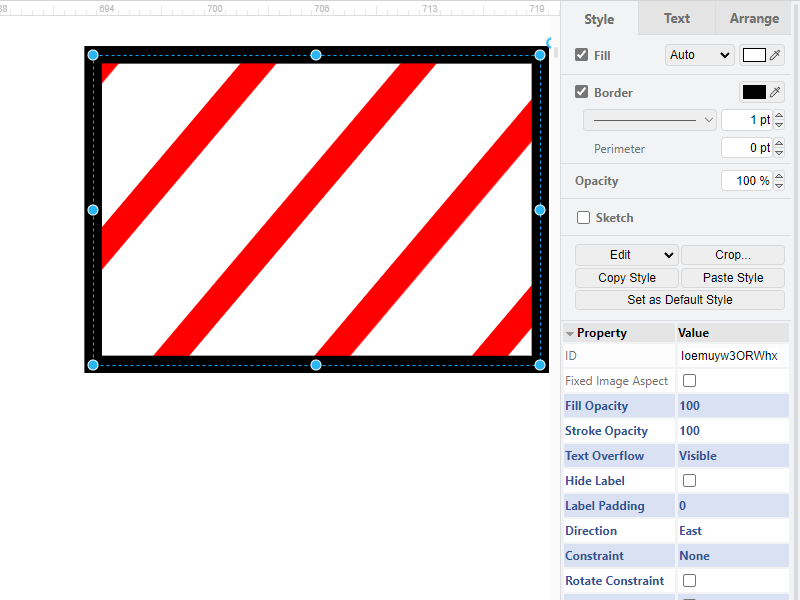Open the white fill color swatch
This screenshot has height=600, width=800.
click(754, 55)
